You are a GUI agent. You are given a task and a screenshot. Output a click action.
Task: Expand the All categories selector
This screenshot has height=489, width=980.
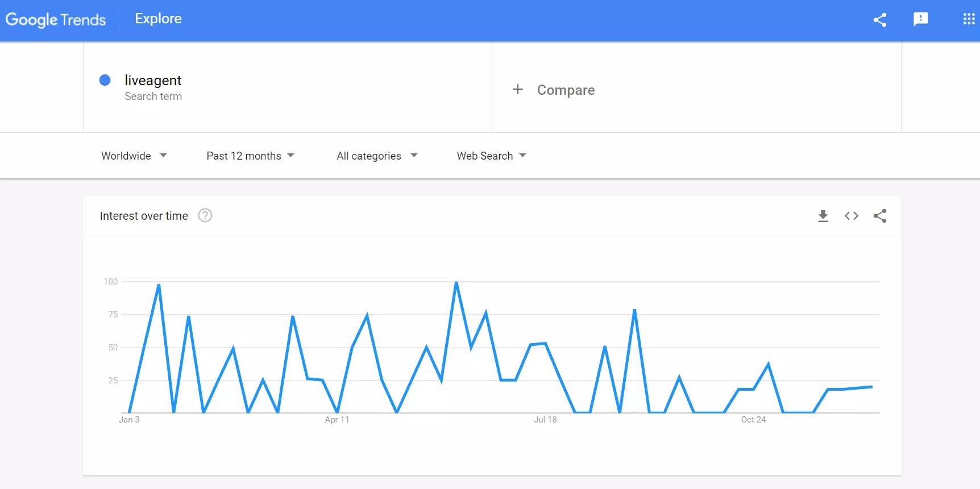point(376,156)
